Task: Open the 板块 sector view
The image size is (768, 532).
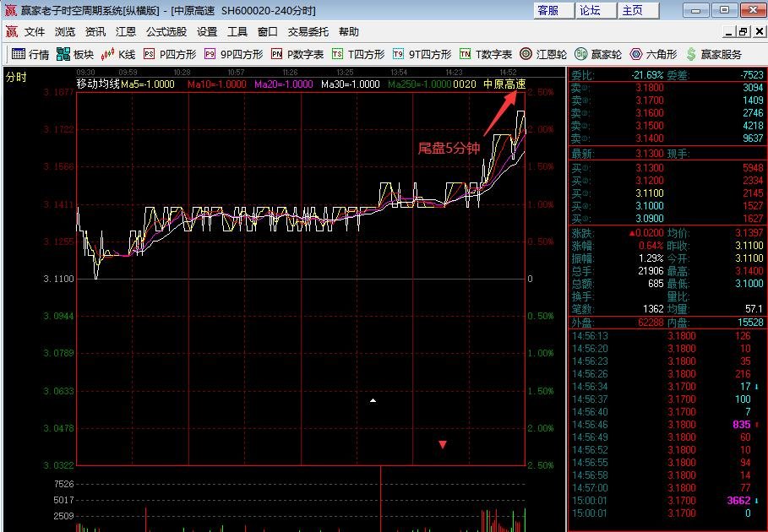Action: click(75, 54)
